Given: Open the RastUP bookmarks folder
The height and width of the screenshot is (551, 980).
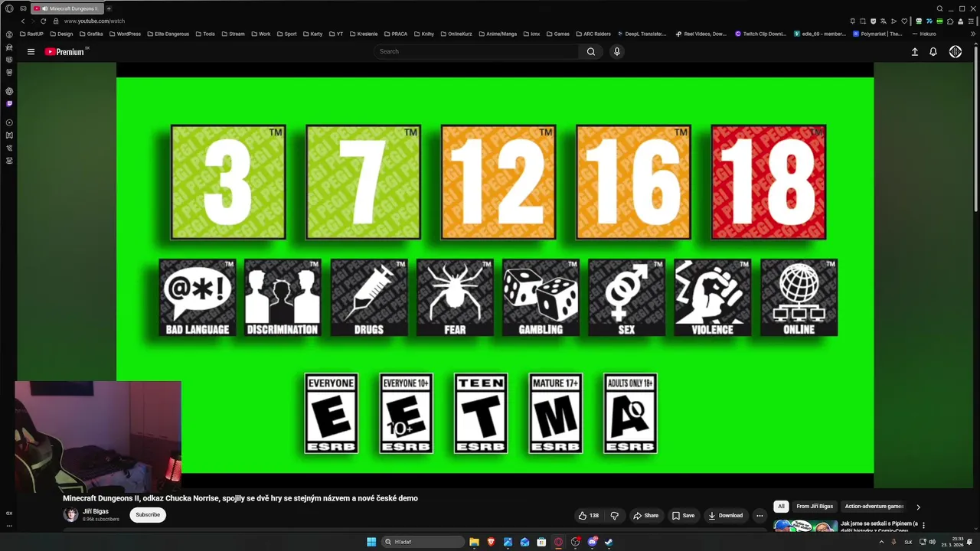Looking at the screenshot, I should [31, 34].
